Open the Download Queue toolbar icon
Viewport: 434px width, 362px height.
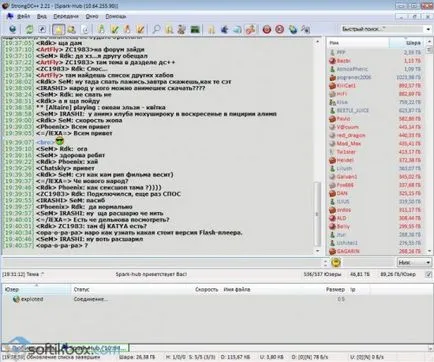click(x=101, y=29)
